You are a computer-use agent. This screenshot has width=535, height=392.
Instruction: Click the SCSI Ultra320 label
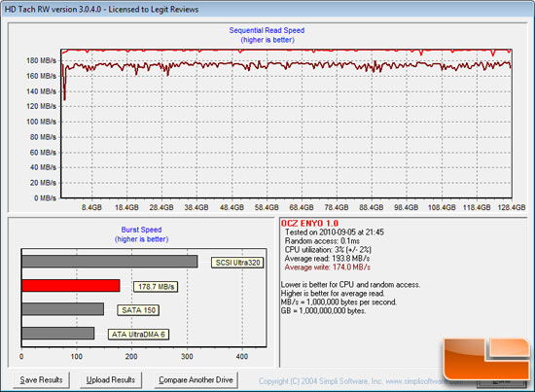[x=237, y=263]
